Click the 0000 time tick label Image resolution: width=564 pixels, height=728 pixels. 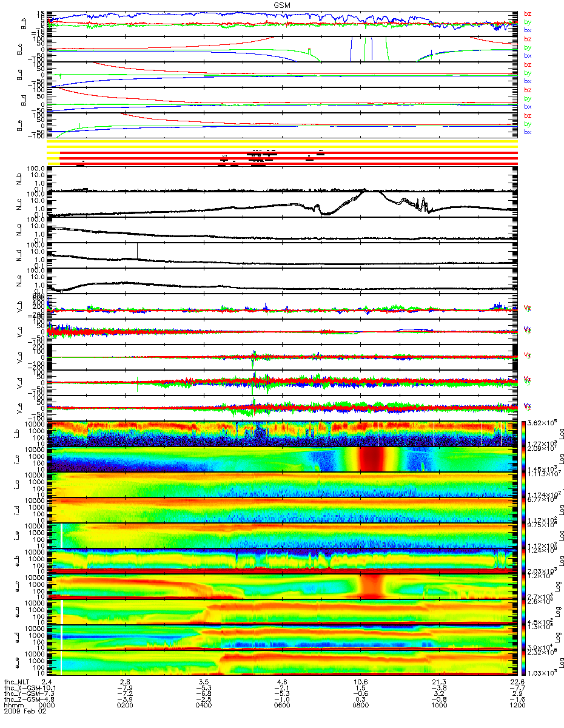[47, 706]
